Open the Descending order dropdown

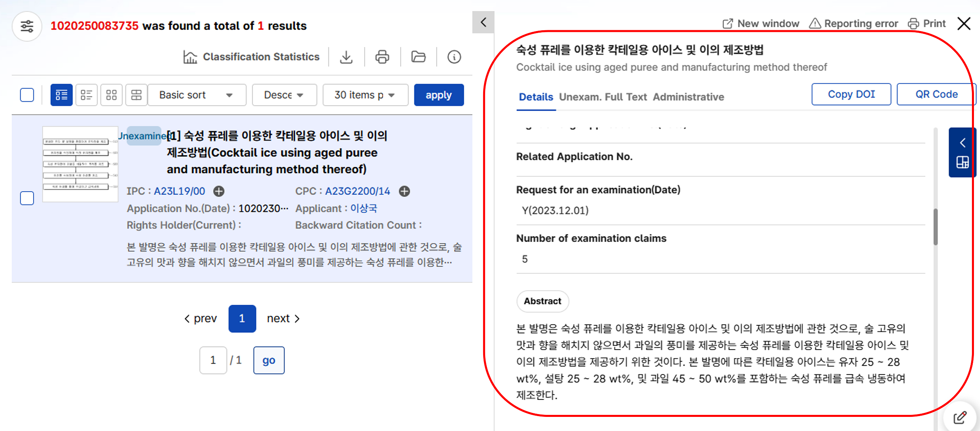tap(284, 95)
